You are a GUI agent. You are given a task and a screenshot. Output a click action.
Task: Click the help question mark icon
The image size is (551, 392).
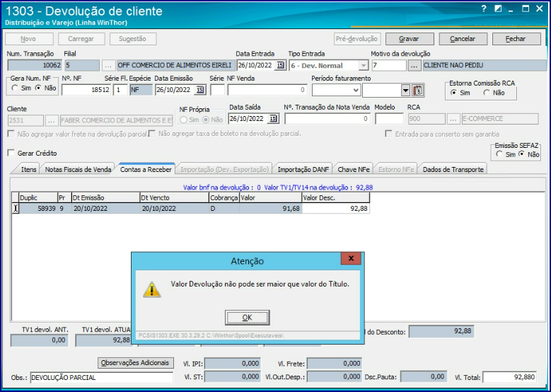[484, 9]
